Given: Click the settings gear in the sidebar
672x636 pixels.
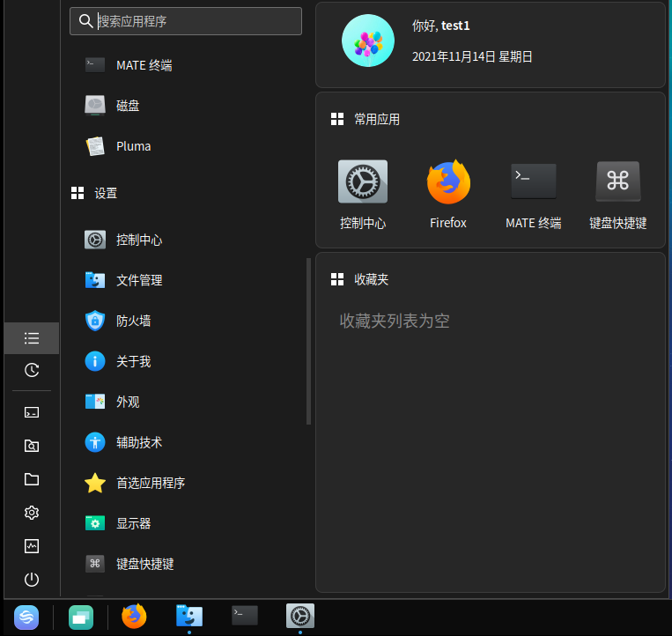Looking at the screenshot, I should pyautogui.click(x=32, y=513).
